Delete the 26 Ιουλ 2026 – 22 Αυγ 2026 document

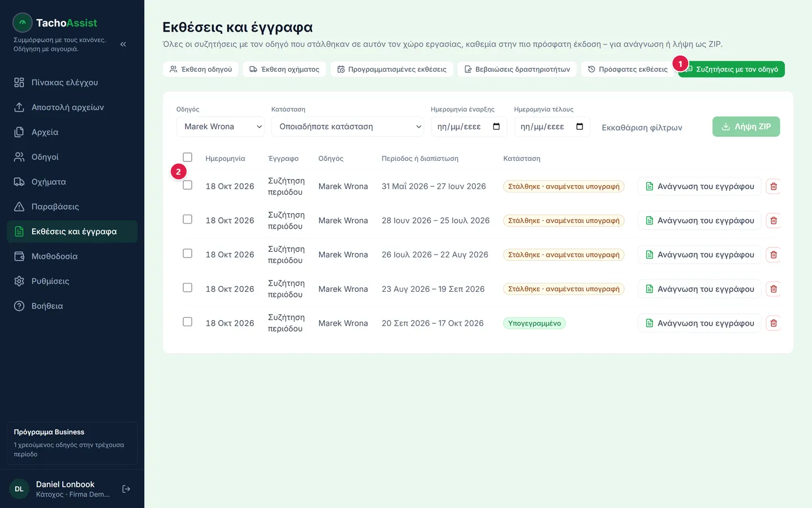pyautogui.click(x=773, y=255)
